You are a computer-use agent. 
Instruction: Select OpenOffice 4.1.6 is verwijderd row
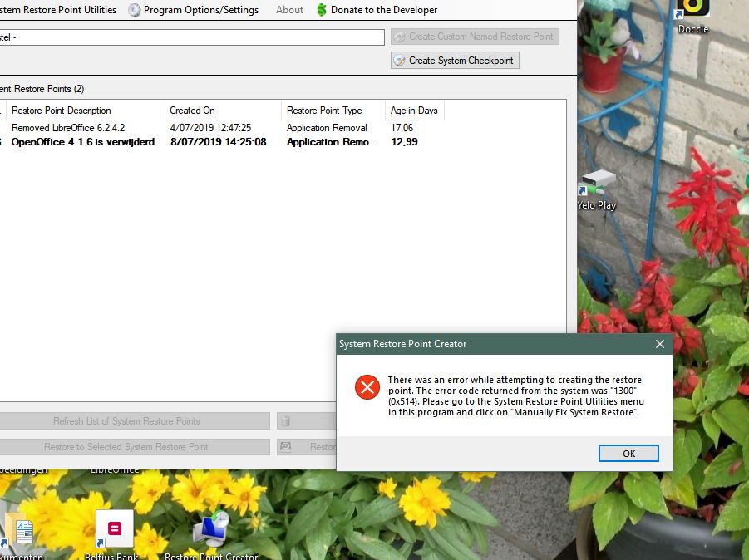[83, 142]
